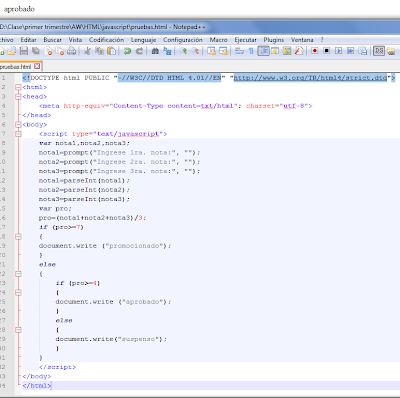Collapse the brace block after if (pro>=7)

(18, 237)
